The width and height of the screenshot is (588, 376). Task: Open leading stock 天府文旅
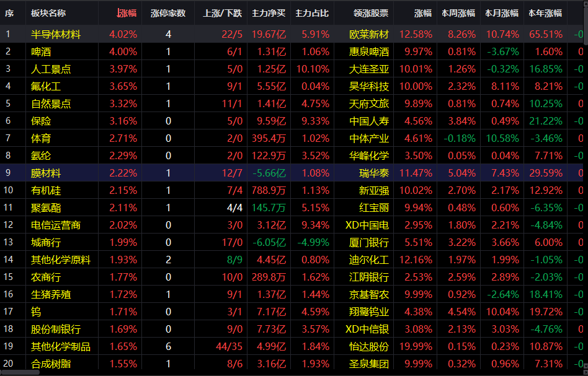point(369,103)
